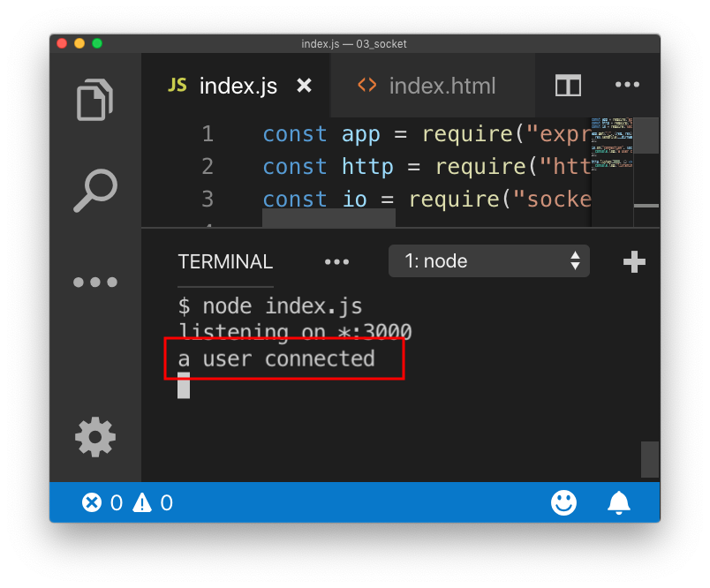Open the Explorer sidebar icon

(94, 100)
